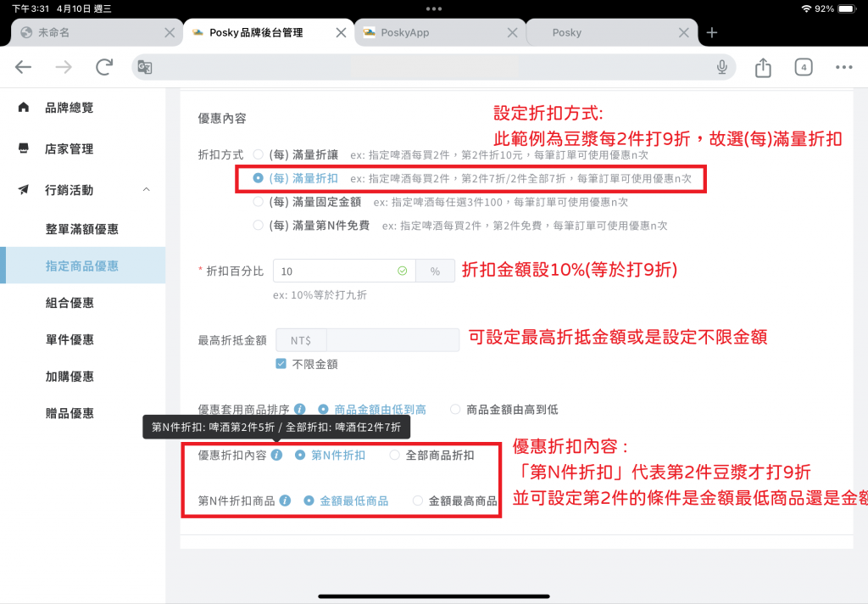
Task: Switch to the PoskyApp browser tab
Action: [440, 33]
